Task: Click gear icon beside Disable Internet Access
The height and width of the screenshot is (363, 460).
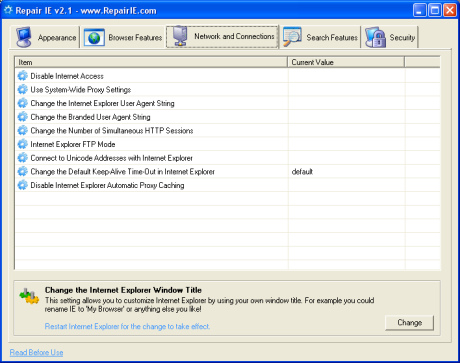Action: tap(22, 76)
